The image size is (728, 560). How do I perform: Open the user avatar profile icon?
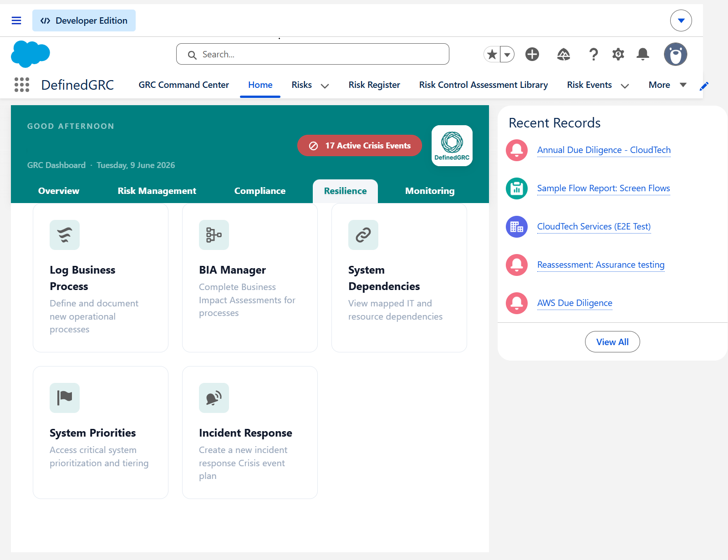tap(675, 54)
